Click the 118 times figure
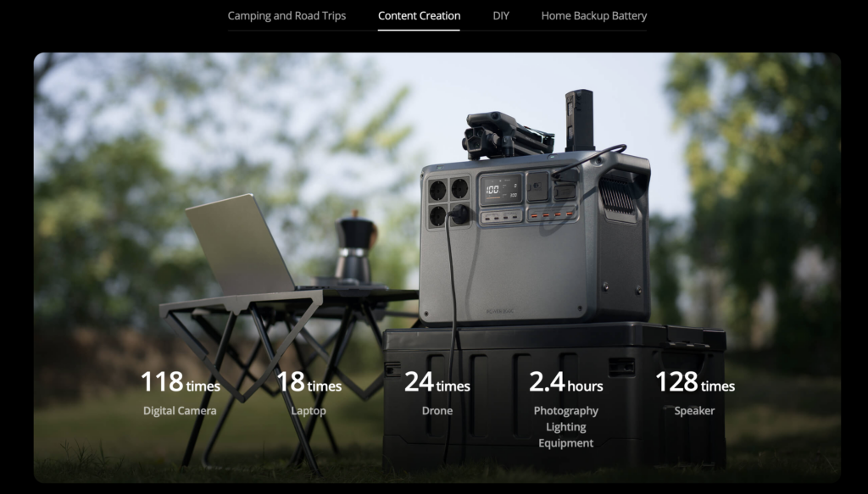The image size is (868, 494). [x=180, y=382]
